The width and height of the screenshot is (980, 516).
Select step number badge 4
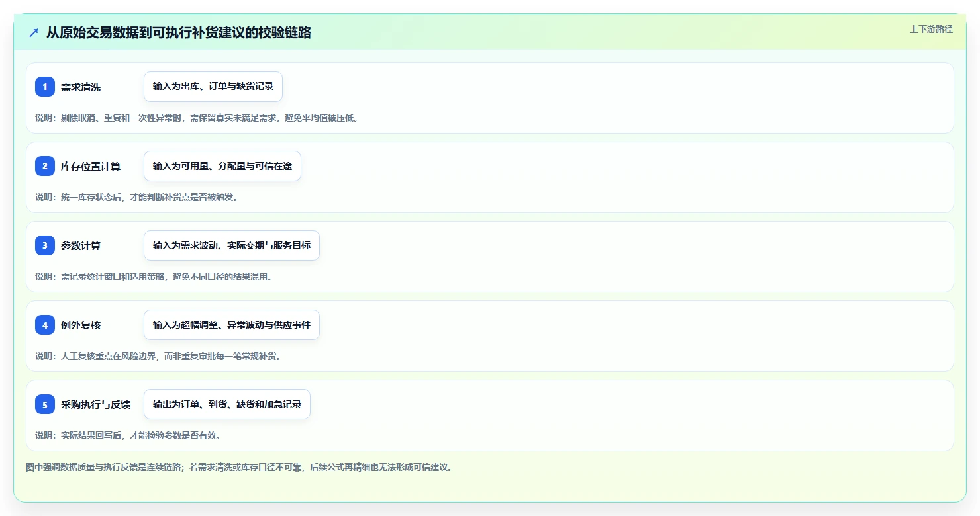(45, 325)
